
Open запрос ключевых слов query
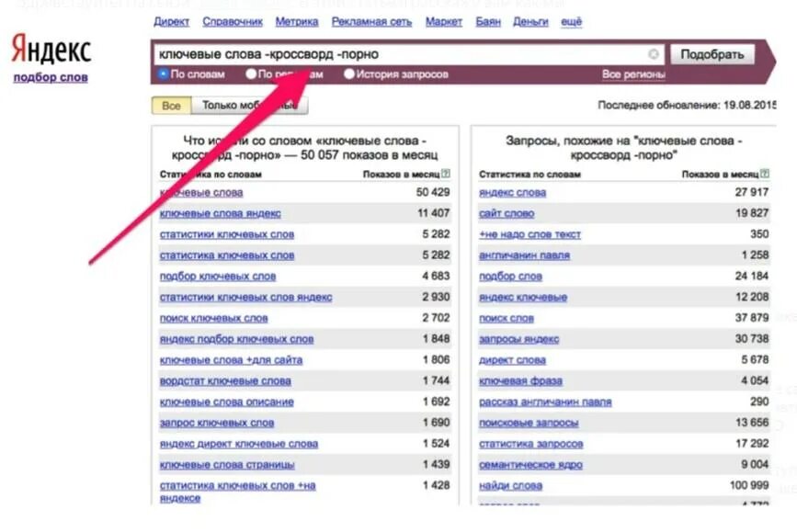217,423
